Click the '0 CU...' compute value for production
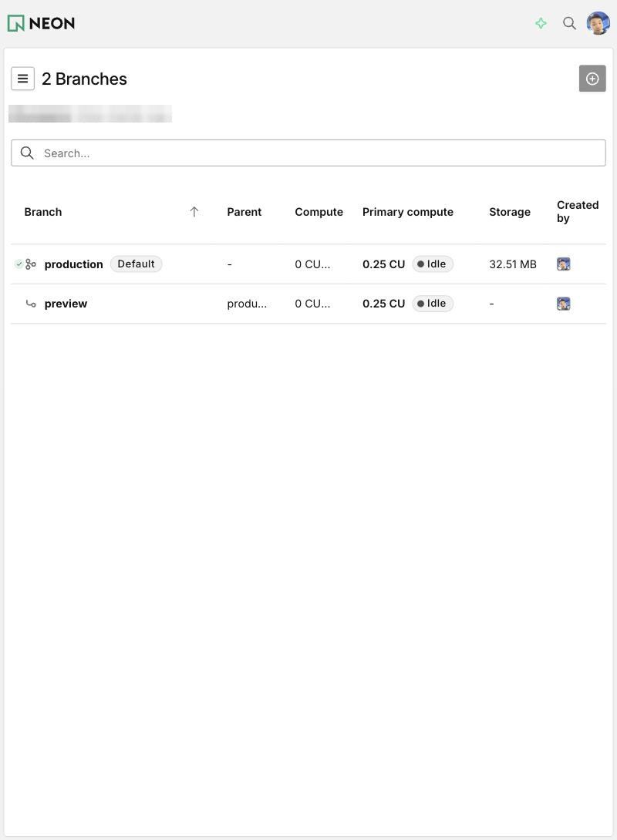The image size is (617, 840). coord(312,264)
